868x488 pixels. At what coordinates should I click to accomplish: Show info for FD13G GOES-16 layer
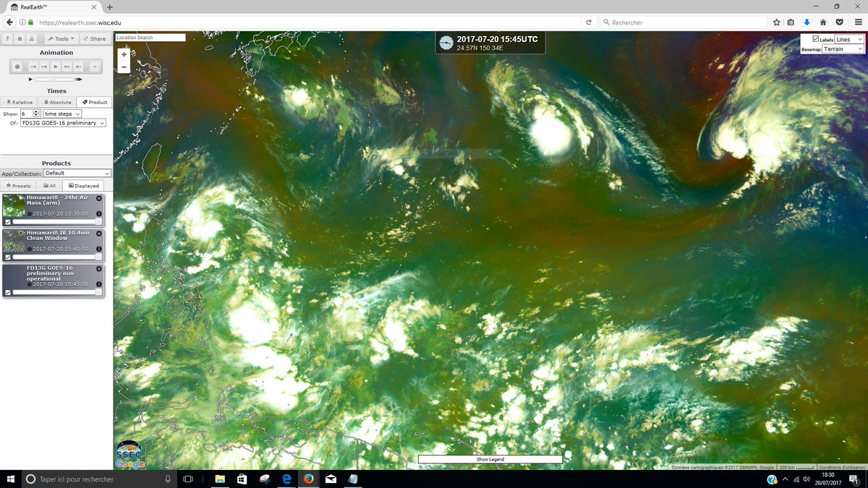[99, 284]
